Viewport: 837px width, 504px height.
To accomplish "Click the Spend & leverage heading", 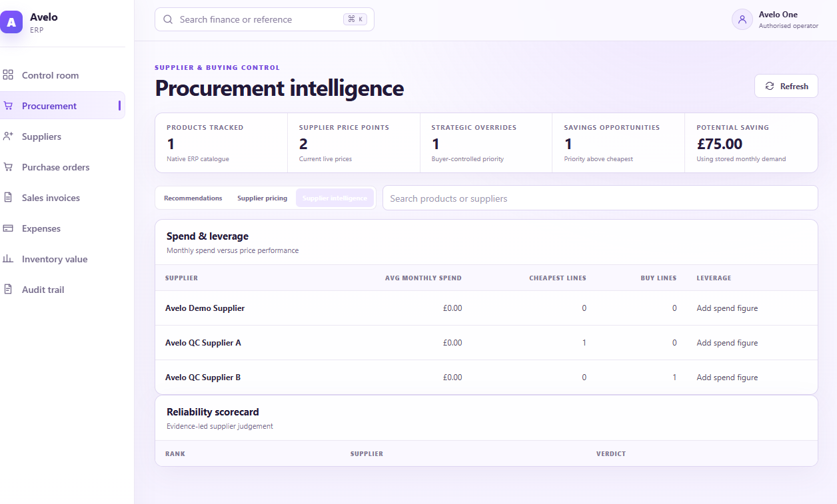I will 207,236.
